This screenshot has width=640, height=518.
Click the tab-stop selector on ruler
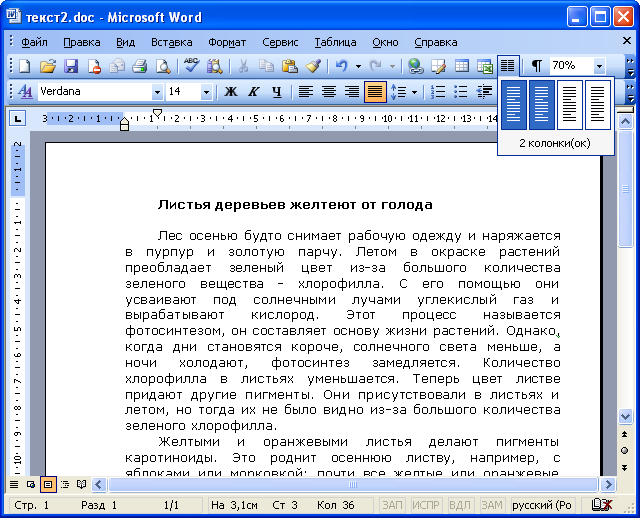click(17, 119)
